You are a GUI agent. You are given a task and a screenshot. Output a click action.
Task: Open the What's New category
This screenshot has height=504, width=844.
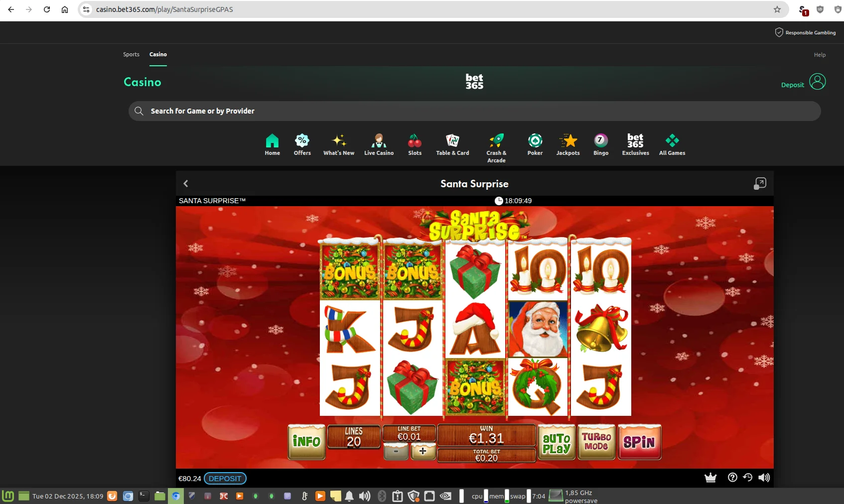(x=339, y=145)
